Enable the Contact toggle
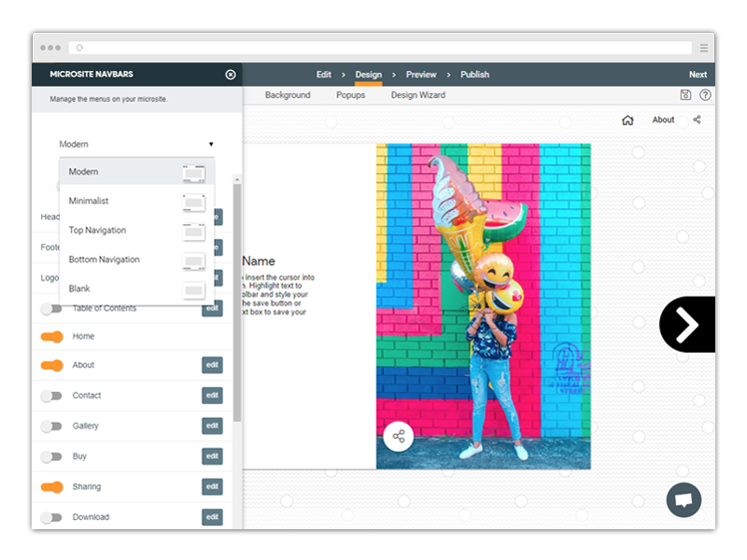The height and width of the screenshot is (560, 747). (51, 396)
